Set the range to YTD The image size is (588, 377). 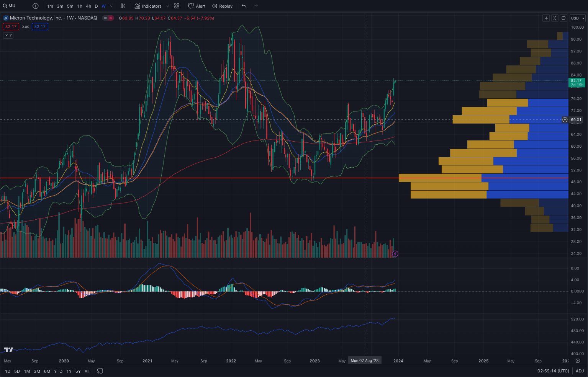(58, 371)
